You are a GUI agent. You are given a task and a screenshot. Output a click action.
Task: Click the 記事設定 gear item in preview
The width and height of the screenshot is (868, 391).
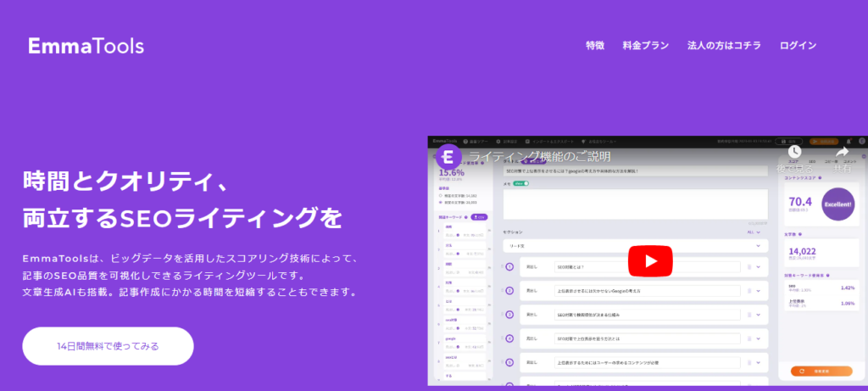(x=507, y=142)
